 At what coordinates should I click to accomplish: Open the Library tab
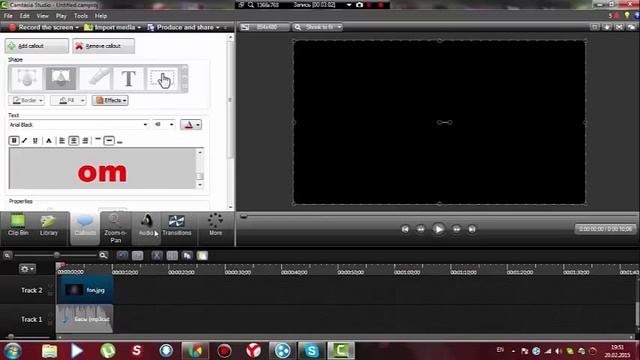49,226
